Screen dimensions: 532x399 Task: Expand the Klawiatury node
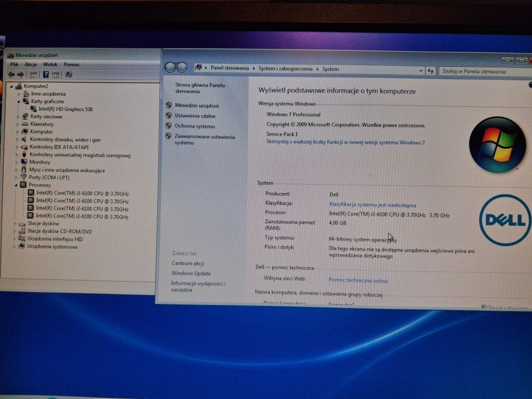click(18, 124)
